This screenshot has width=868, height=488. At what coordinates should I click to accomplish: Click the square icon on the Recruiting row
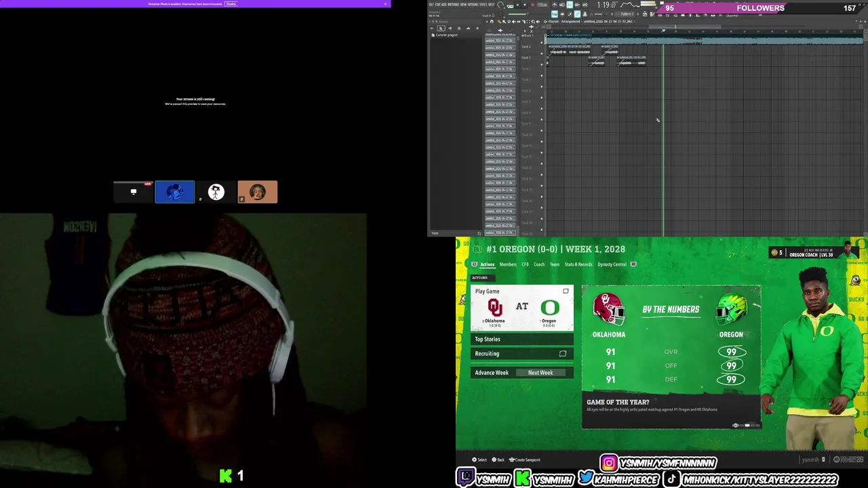tap(562, 354)
